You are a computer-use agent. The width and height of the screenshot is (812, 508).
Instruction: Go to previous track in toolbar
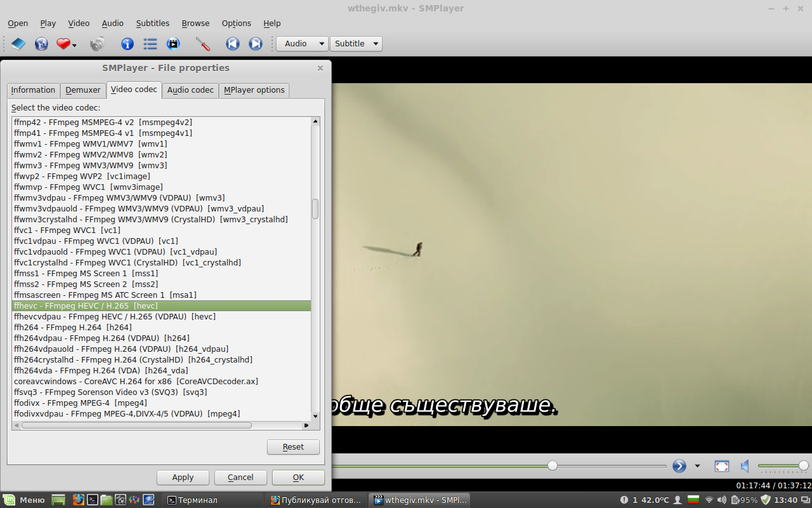pyautogui.click(x=233, y=44)
